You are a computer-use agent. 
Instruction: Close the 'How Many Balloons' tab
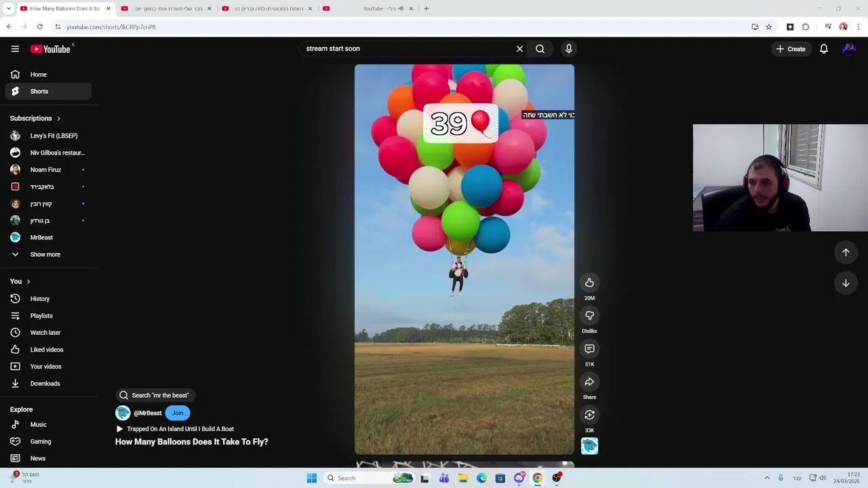(108, 8)
